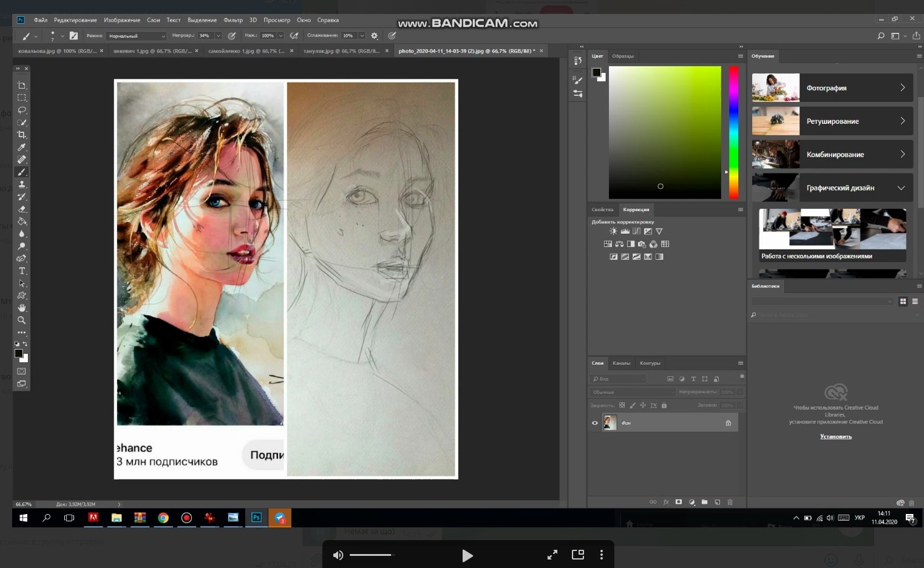
Task: Open the Изображение menu
Action: click(x=122, y=20)
